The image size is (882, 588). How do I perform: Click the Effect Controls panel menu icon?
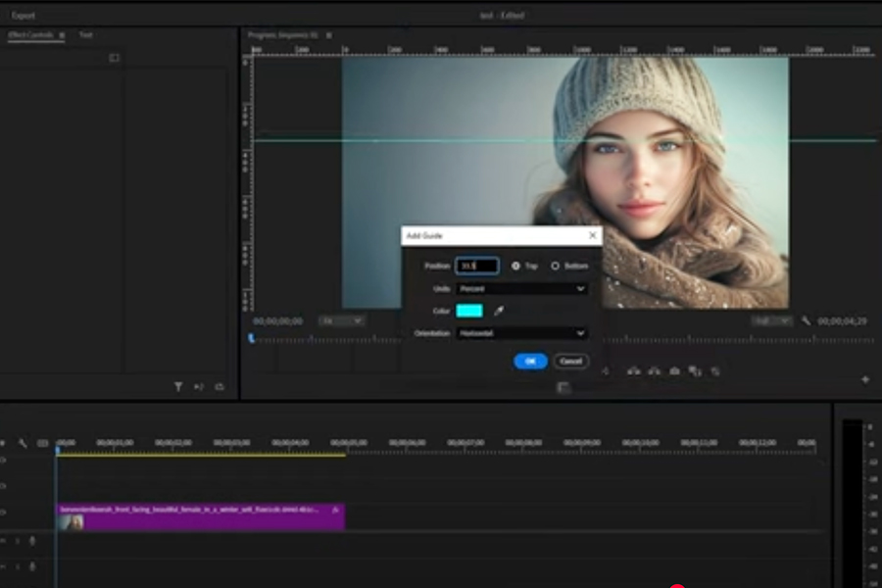pos(62,35)
